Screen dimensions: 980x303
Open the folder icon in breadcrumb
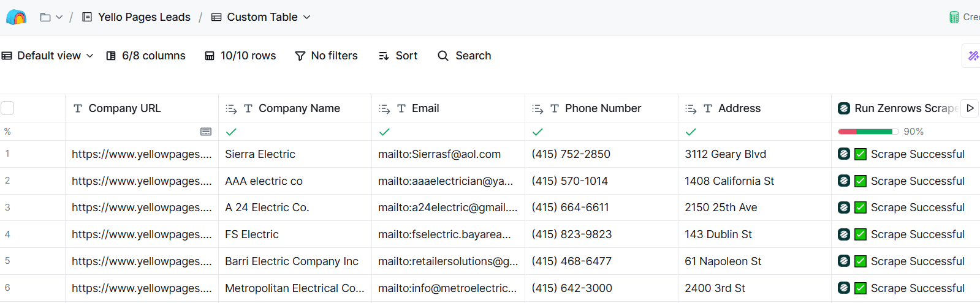click(45, 17)
